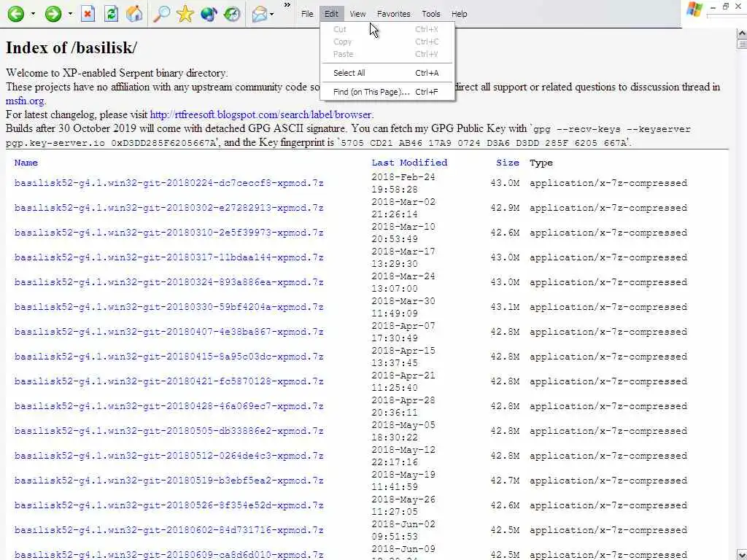Viewport: 747px width, 560px height.
Task: Open the Back history dropdown arrow
Action: (33, 14)
